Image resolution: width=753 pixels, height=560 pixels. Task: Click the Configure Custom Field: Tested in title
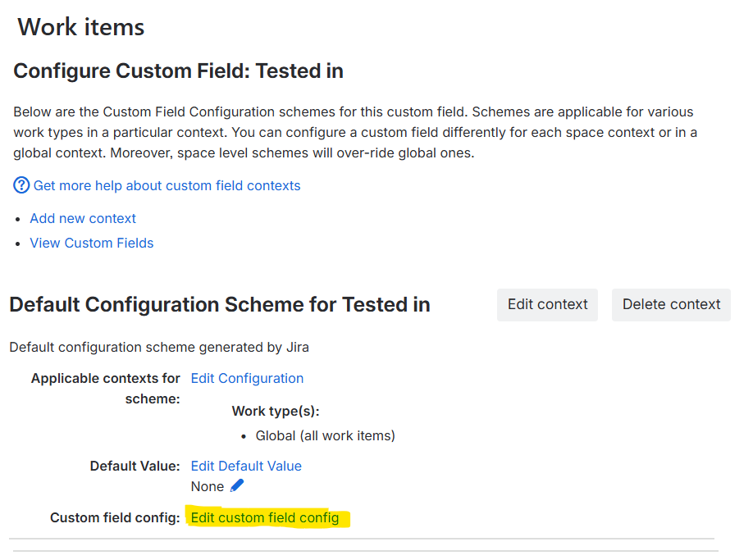(x=178, y=71)
